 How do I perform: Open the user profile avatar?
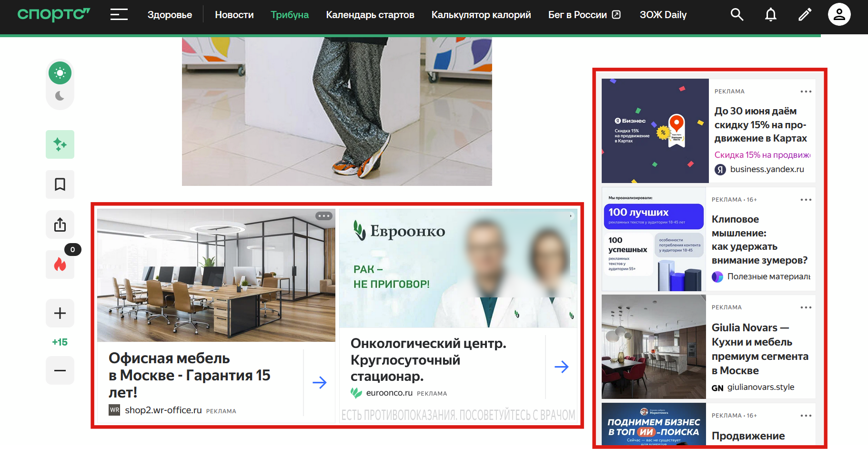tap(839, 14)
